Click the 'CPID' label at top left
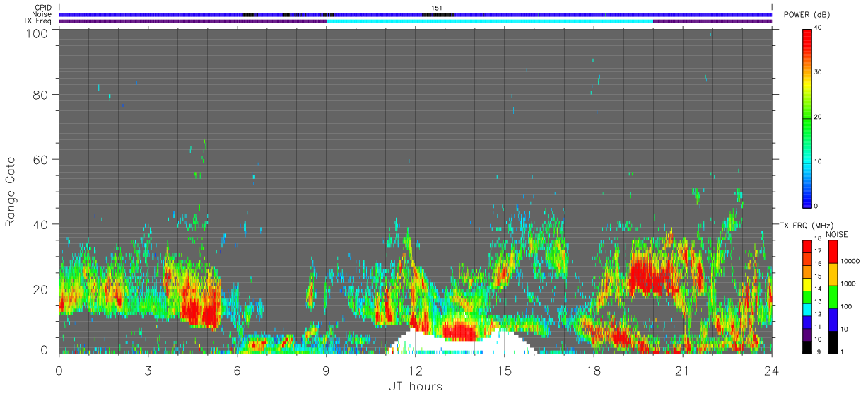868x401 pixels. tap(42, 8)
